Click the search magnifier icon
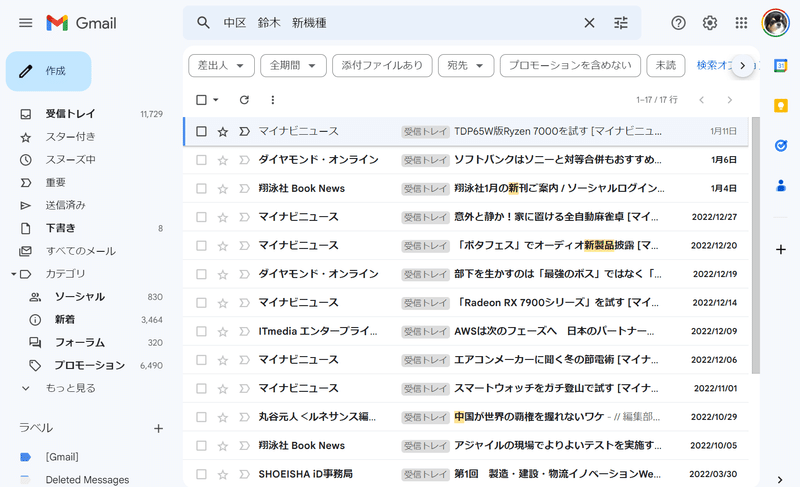The image size is (800, 487). pyautogui.click(x=203, y=22)
